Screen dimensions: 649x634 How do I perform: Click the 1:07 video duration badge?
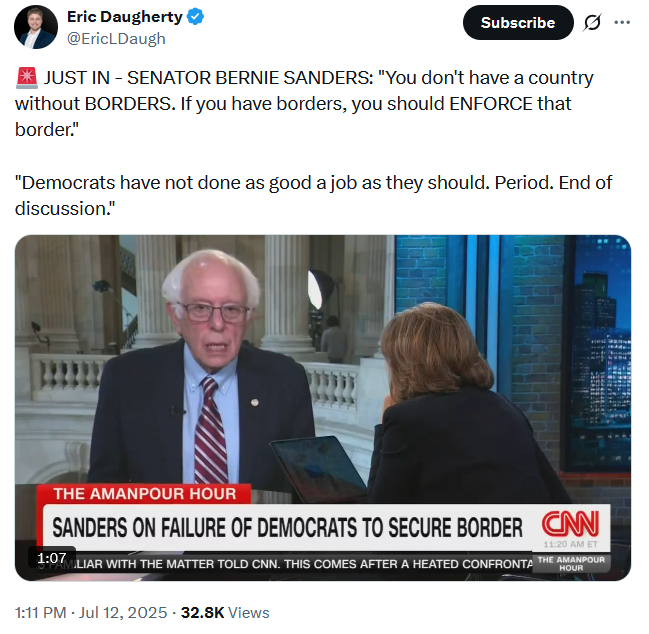pyautogui.click(x=52, y=558)
